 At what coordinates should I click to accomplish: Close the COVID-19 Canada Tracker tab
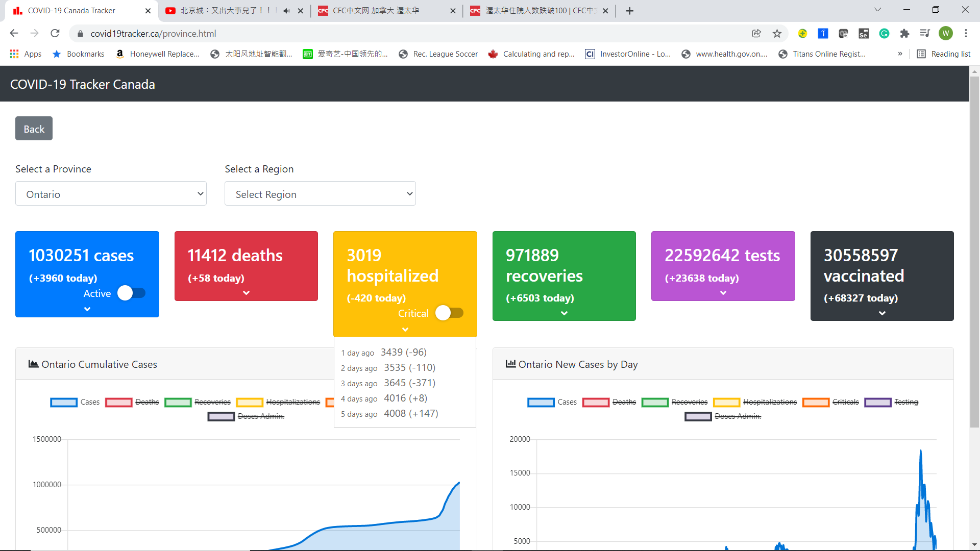click(x=148, y=11)
